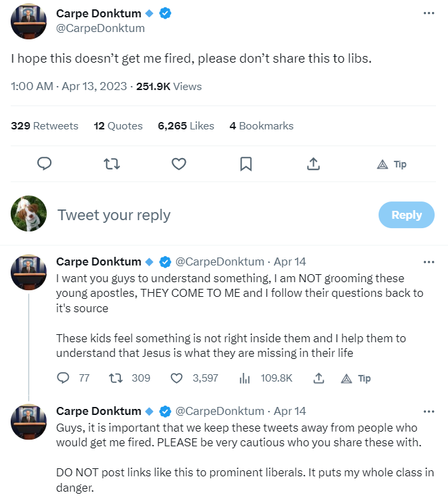Open more options on main tweet

(429, 13)
